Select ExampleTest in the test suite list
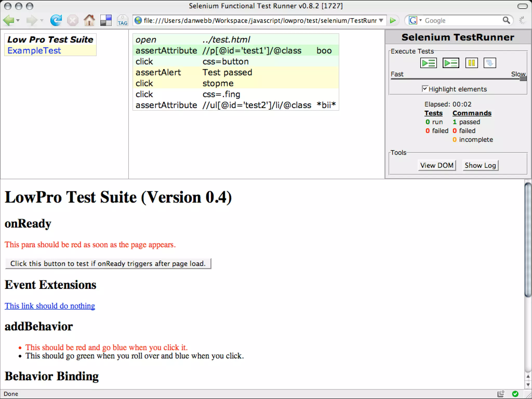The width and height of the screenshot is (532, 399). tap(34, 50)
